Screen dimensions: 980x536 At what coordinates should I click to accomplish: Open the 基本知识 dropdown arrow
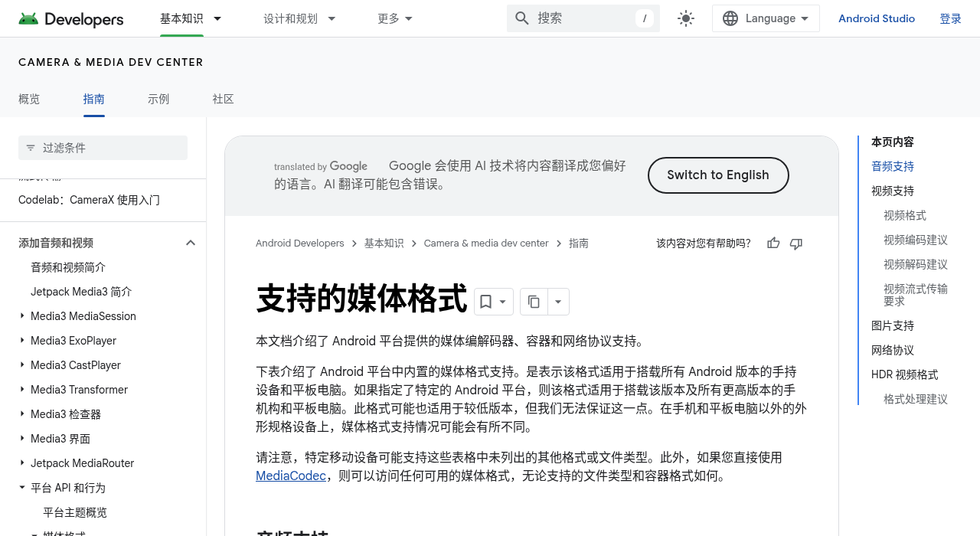pyautogui.click(x=217, y=18)
